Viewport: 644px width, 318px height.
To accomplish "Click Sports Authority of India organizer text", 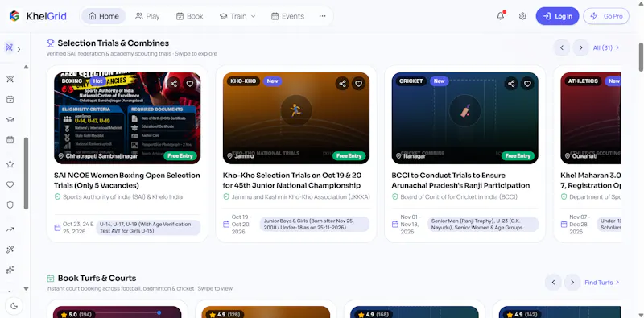I will click(x=123, y=196).
